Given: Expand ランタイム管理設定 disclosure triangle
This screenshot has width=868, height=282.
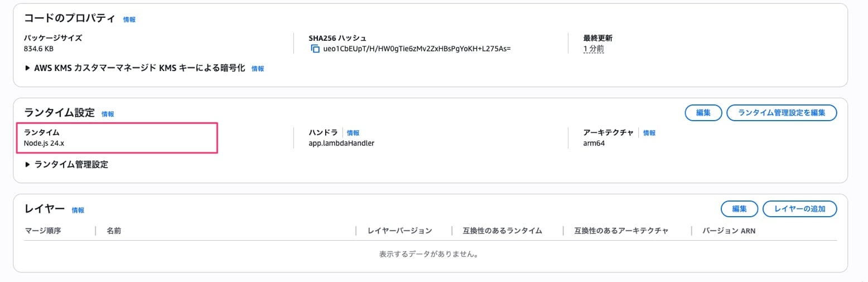Looking at the screenshot, I should (28, 164).
